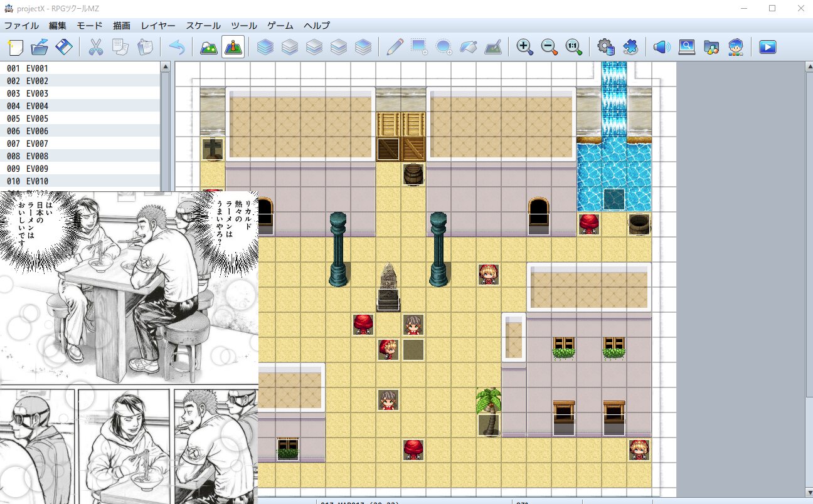Screen dimensions: 813x504
Task: Start Playtest with the play icon
Action: tap(768, 47)
